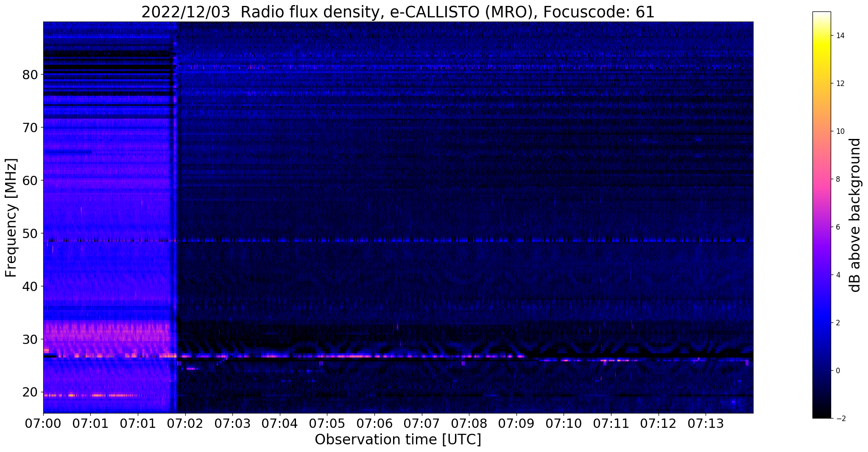Viewport: 868px width, 452px height.
Task: Click the 8 value on the colorbar
Action: pyautogui.click(x=837, y=179)
